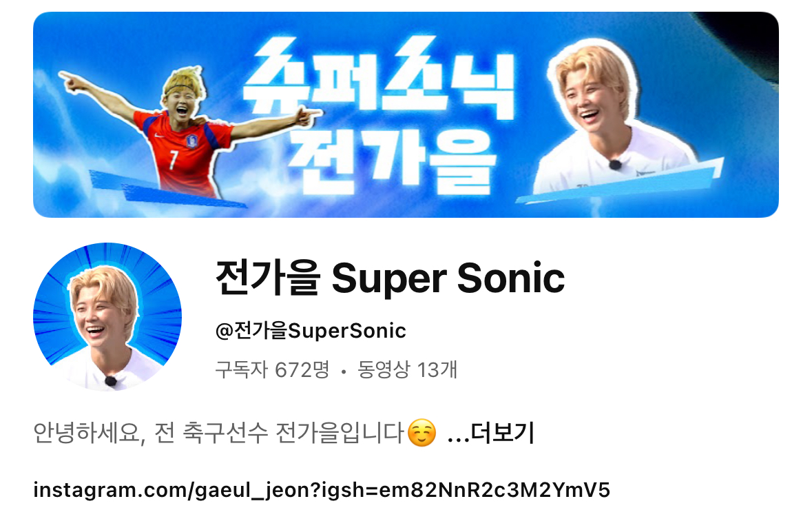Open the circular channel profile picture
Screen dimensions: 812x510
tap(107, 316)
